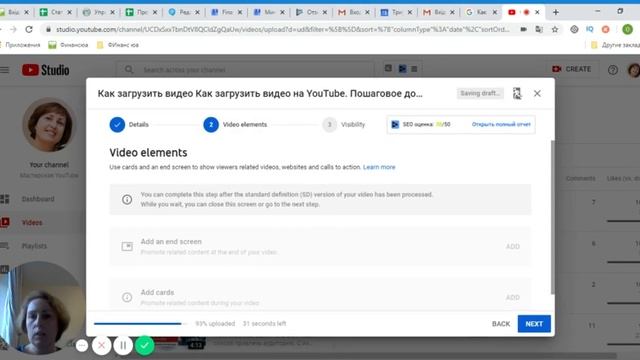Screen dimensions: 640x360
Task: Pause the screen recording
Action: click(x=123, y=346)
